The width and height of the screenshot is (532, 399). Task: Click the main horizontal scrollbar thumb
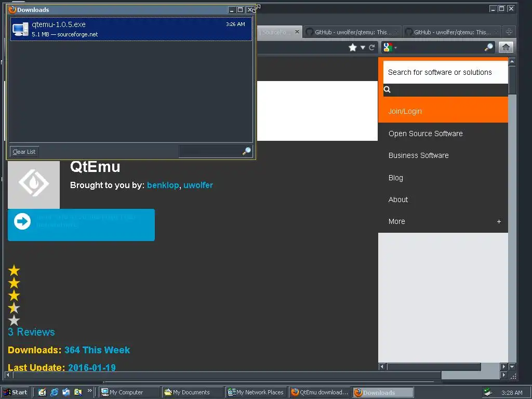pos(227,375)
